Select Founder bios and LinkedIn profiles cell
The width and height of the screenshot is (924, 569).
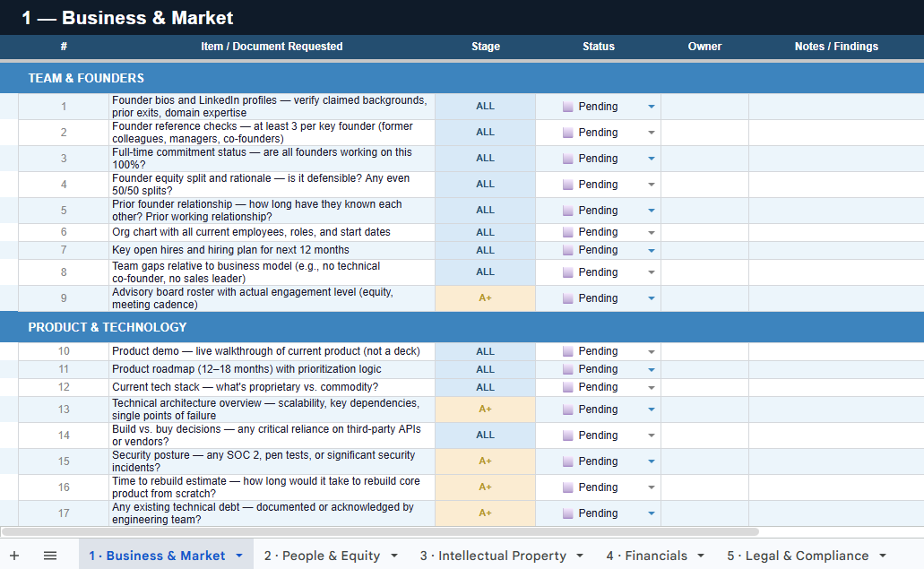(x=272, y=107)
